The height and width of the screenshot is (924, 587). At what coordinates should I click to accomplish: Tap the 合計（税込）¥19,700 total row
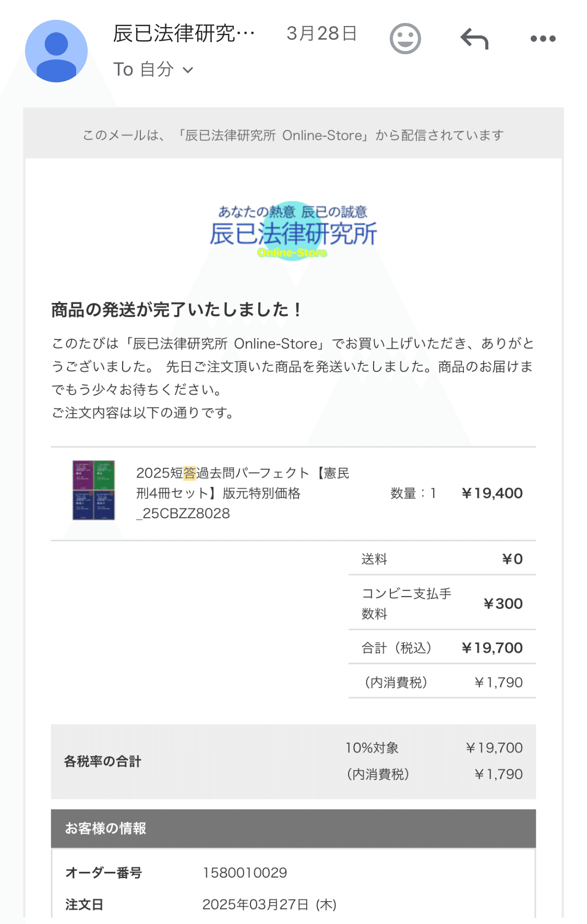441,648
